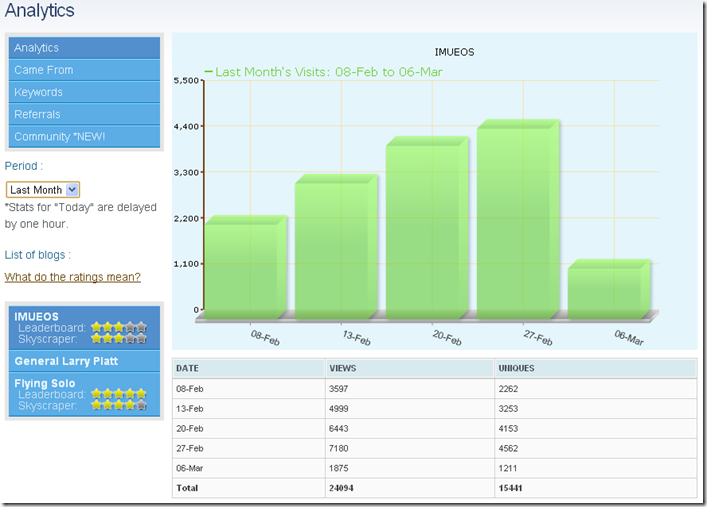This screenshot has width=707, height=507.
Task: Click views value 3597
Action: tap(339, 389)
